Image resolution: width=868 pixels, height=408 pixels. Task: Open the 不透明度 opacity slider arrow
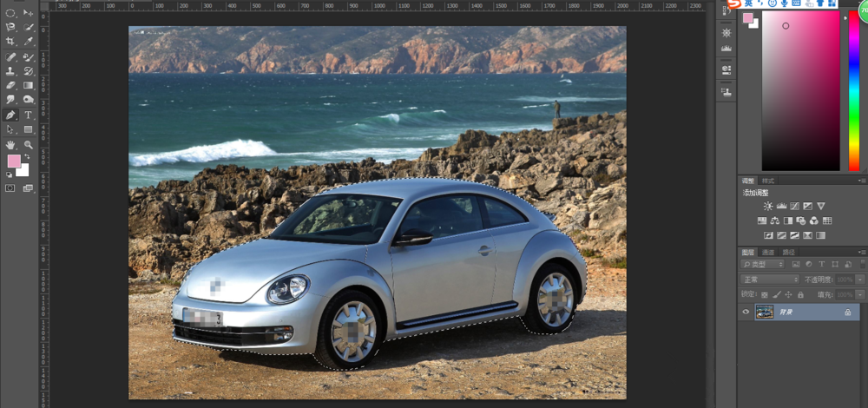click(859, 280)
